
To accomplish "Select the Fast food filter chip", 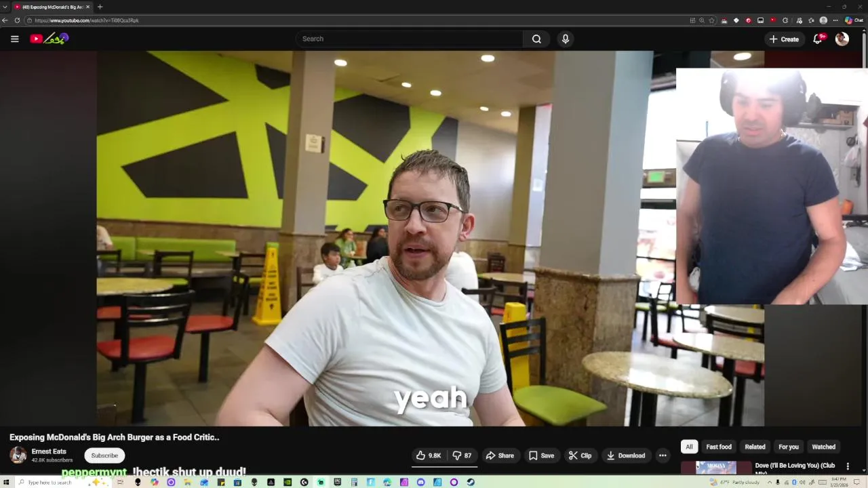I will [719, 447].
